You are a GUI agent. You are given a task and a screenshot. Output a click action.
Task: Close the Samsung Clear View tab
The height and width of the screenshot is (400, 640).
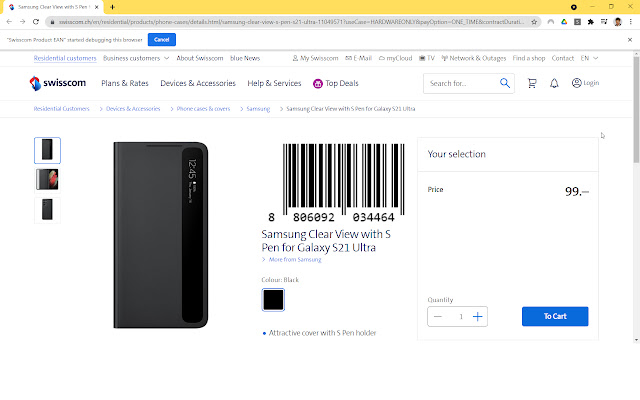click(97, 7)
